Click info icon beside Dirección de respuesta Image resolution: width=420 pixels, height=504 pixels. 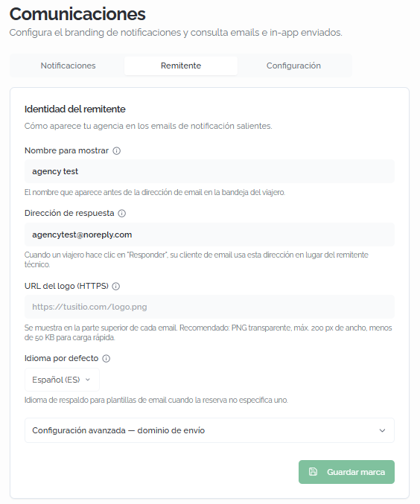coord(122,214)
